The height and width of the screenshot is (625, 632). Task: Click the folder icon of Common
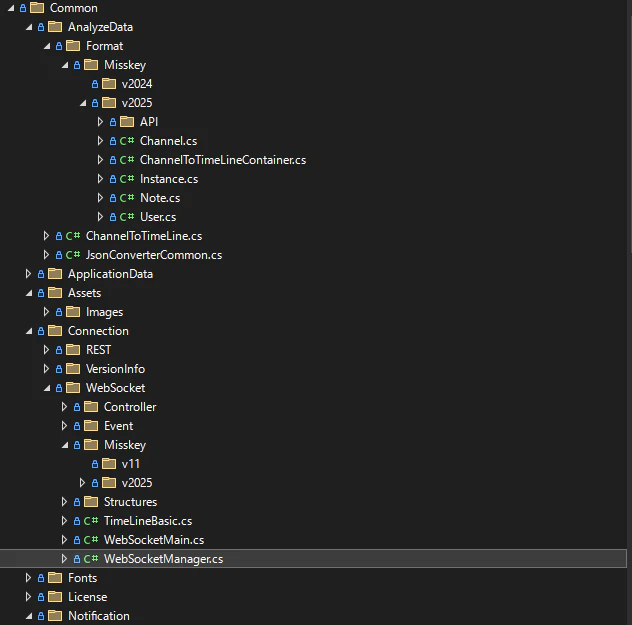pos(37,8)
